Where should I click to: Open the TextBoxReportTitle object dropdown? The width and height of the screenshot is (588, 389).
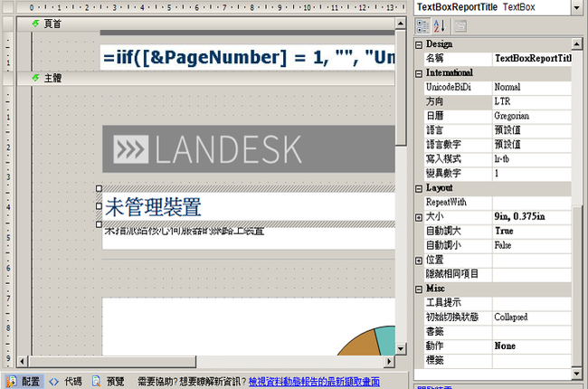(x=577, y=7)
